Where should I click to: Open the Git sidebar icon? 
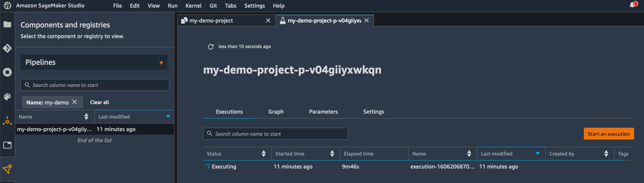pos(7,48)
